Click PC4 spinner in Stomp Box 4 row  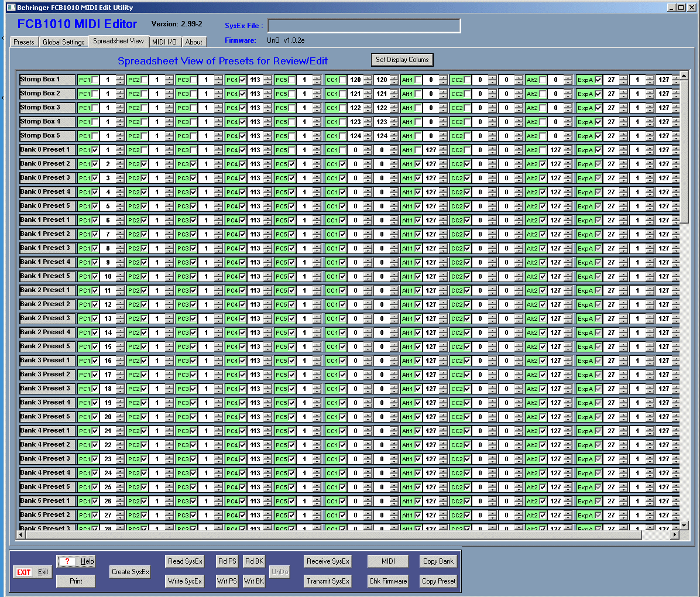tap(267, 122)
